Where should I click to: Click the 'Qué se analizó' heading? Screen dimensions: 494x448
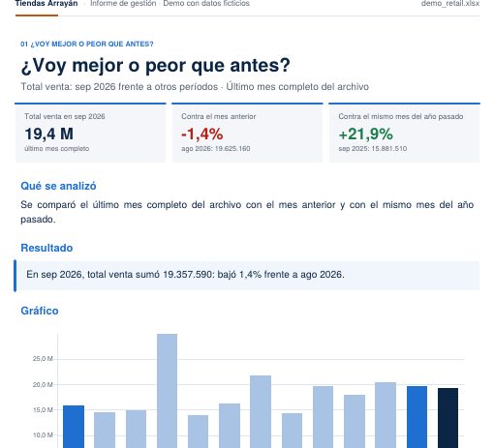58,186
